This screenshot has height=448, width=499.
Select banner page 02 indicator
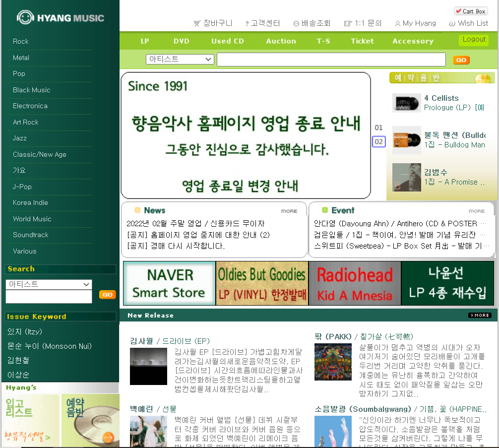tap(378, 142)
